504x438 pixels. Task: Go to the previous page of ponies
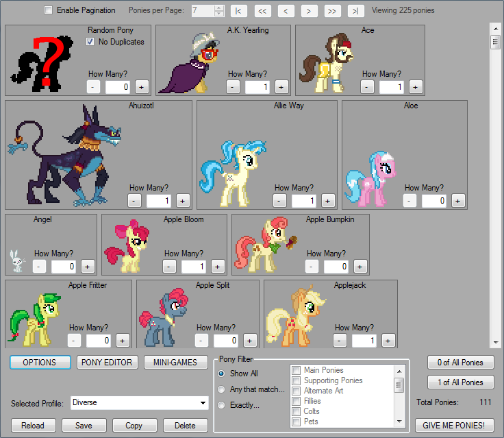(x=286, y=11)
